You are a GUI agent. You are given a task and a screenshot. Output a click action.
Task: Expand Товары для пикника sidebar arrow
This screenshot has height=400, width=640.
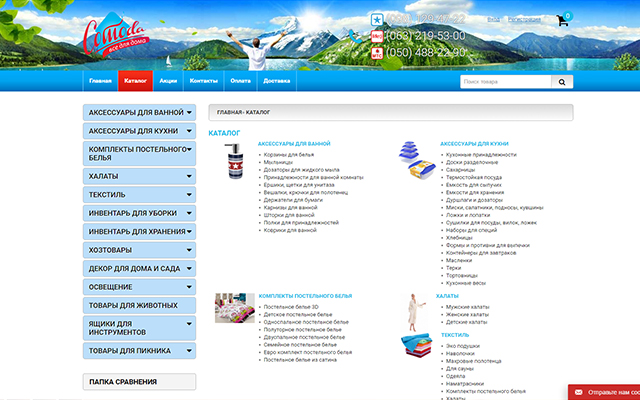tap(189, 351)
